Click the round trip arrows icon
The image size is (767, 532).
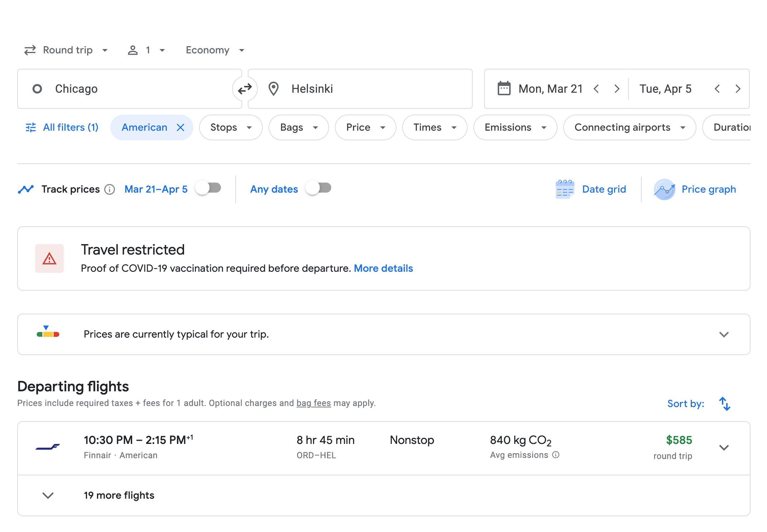coord(30,50)
